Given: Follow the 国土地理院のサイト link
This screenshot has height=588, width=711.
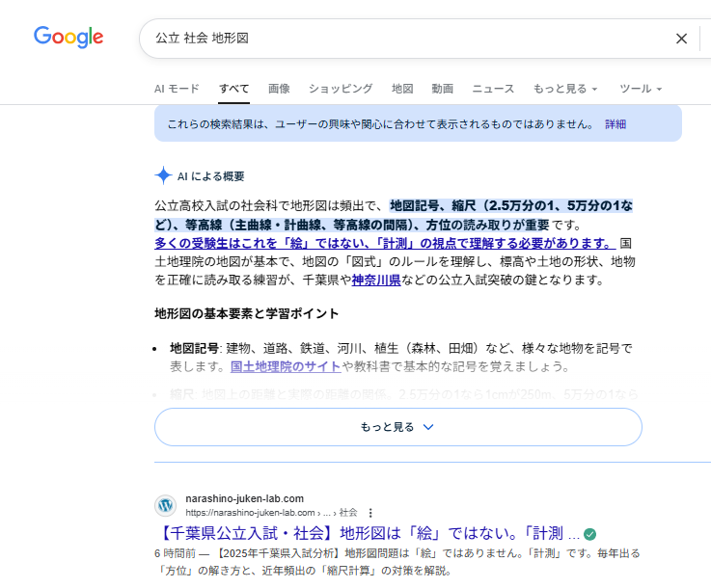Looking at the screenshot, I should pos(285,366).
